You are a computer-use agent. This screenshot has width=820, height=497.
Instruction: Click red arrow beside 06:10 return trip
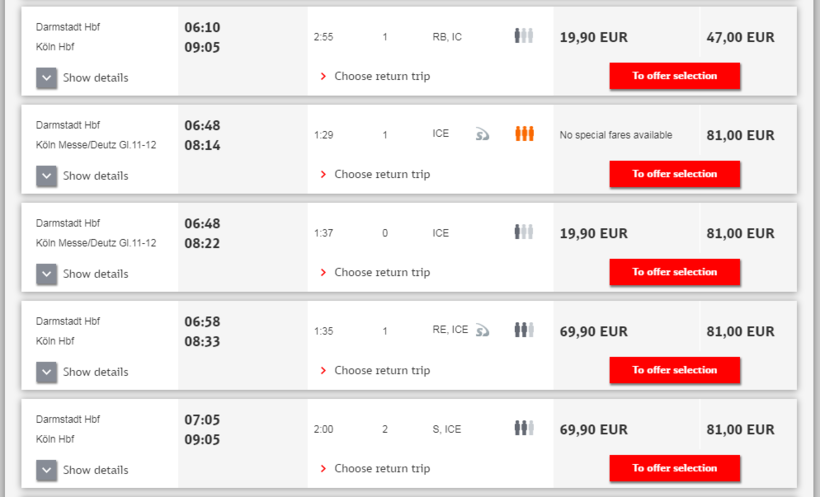(x=323, y=76)
